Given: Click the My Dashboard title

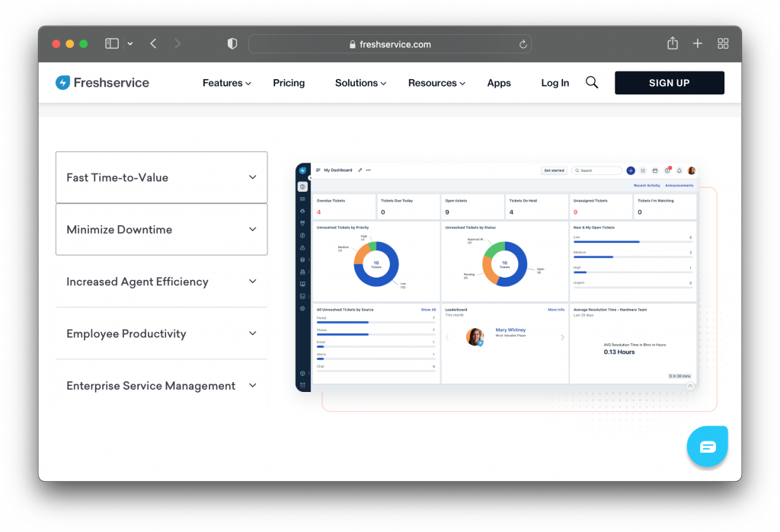Looking at the screenshot, I should point(337,170).
